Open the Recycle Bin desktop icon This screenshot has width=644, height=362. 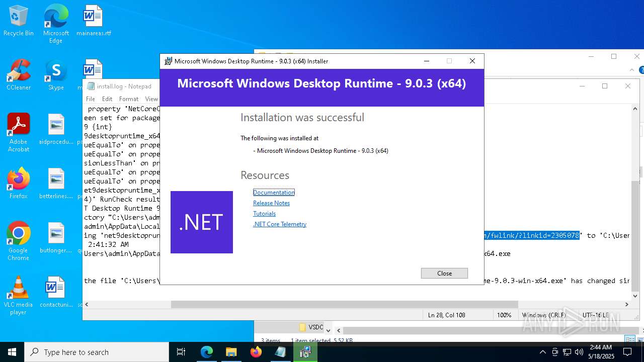19,21
